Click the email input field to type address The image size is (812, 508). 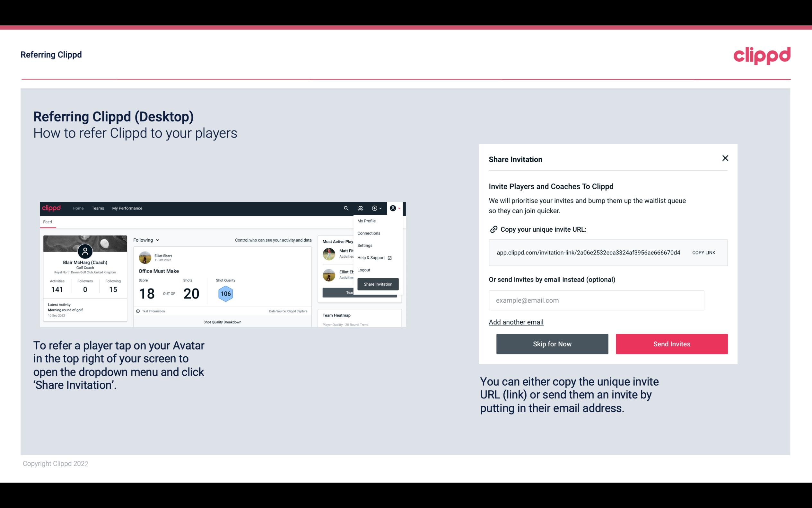596,300
